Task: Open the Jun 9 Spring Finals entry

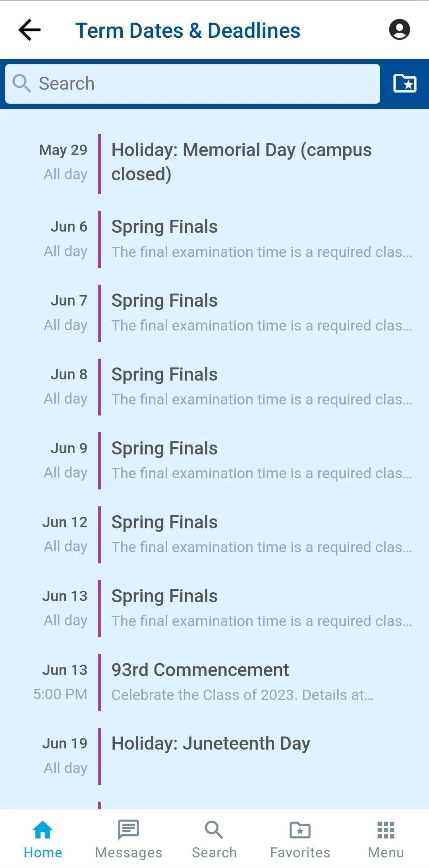Action: tap(214, 461)
